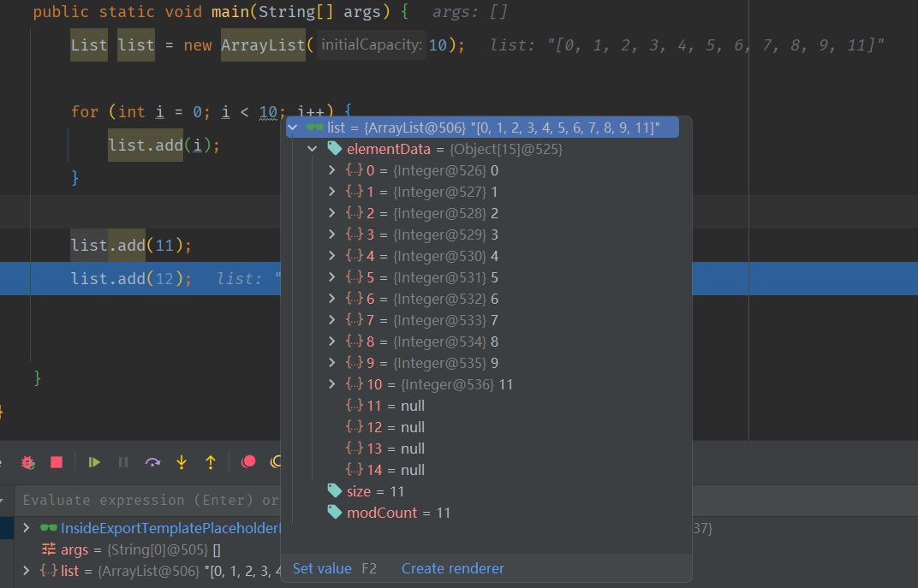Click the highlighted list.add(12) execution line
Image resolution: width=918 pixels, height=588 pixels.
[131, 278]
